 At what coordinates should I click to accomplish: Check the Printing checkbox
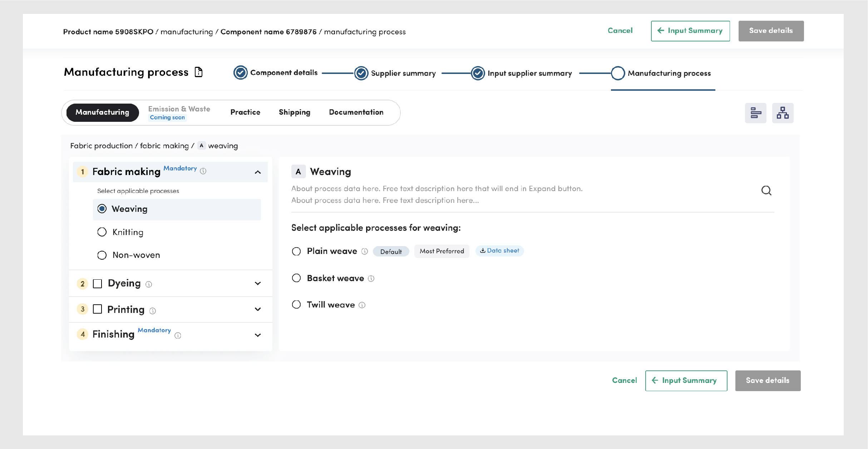click(97, 309)
